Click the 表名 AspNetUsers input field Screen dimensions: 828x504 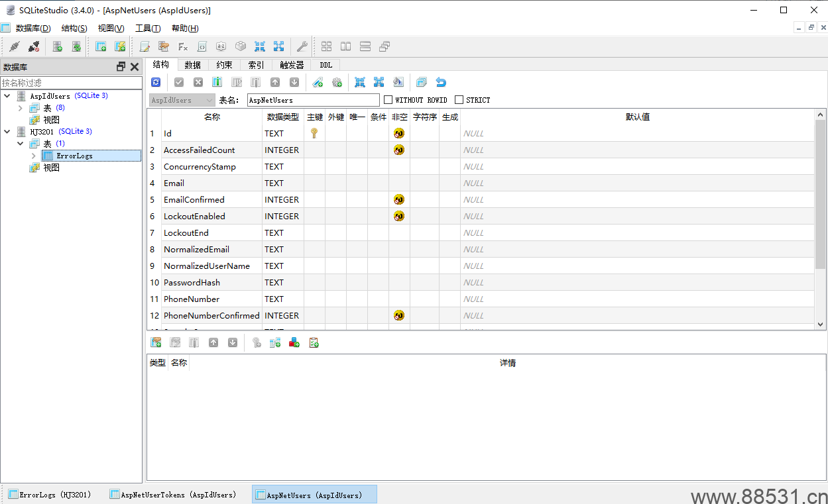[314, 100]
